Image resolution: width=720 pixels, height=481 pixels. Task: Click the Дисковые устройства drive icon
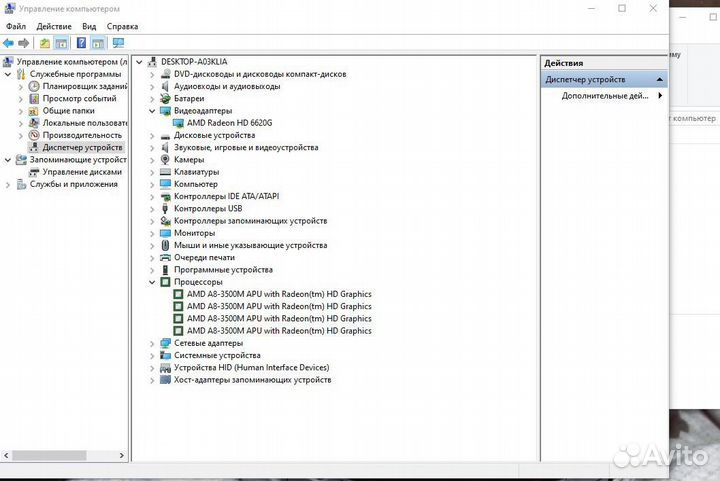(165, 136)
